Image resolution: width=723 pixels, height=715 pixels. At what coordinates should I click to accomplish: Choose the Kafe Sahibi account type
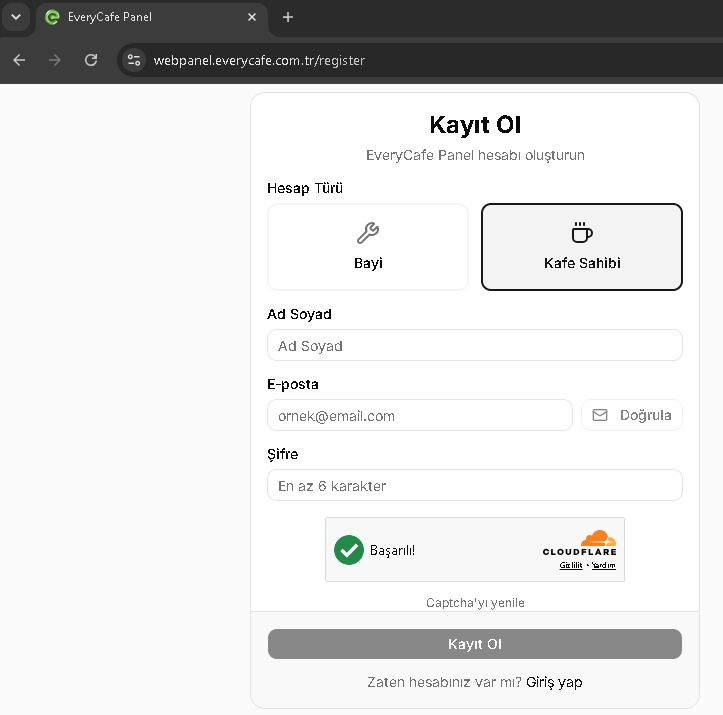[582, 247]
